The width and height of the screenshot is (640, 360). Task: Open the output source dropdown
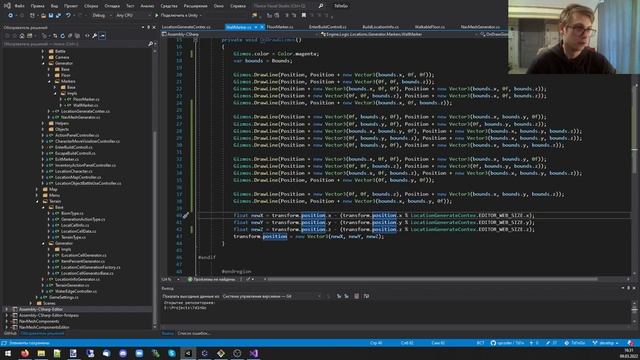click(x=271, y=296)
